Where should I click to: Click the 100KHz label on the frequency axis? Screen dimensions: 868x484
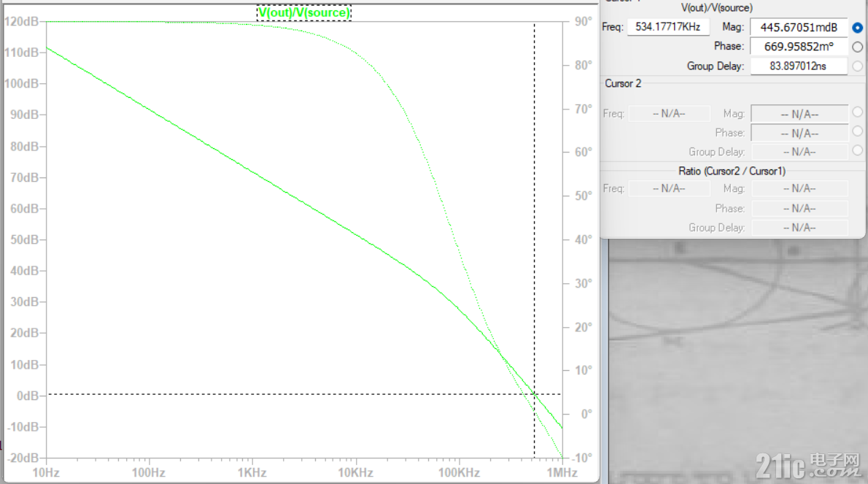point(459,472)
